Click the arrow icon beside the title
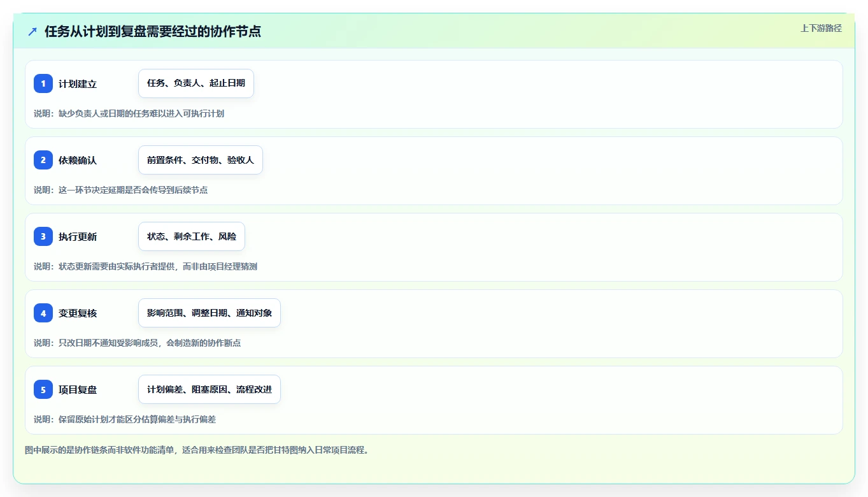 [32, 31]
